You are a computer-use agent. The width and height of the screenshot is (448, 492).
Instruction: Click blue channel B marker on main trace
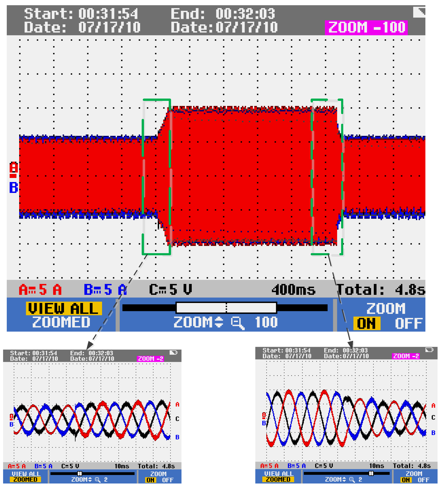(x=14, y=188)
